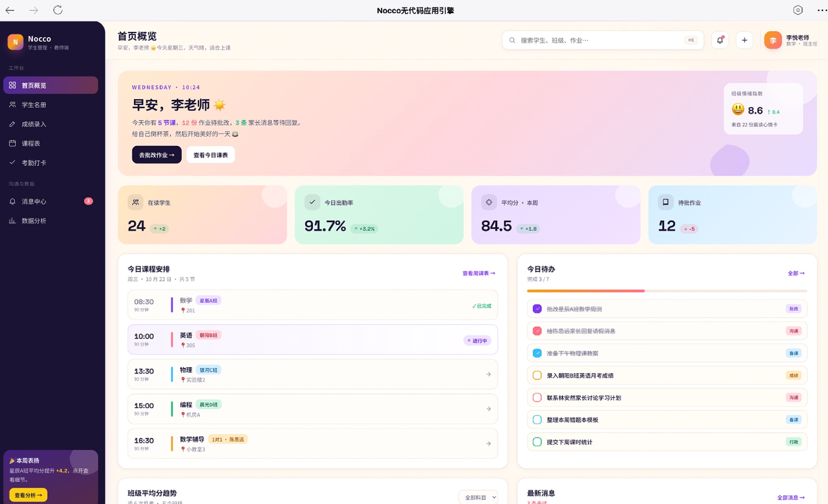Open the 13:30 物理 class arrow

click(x=488, y=374)
